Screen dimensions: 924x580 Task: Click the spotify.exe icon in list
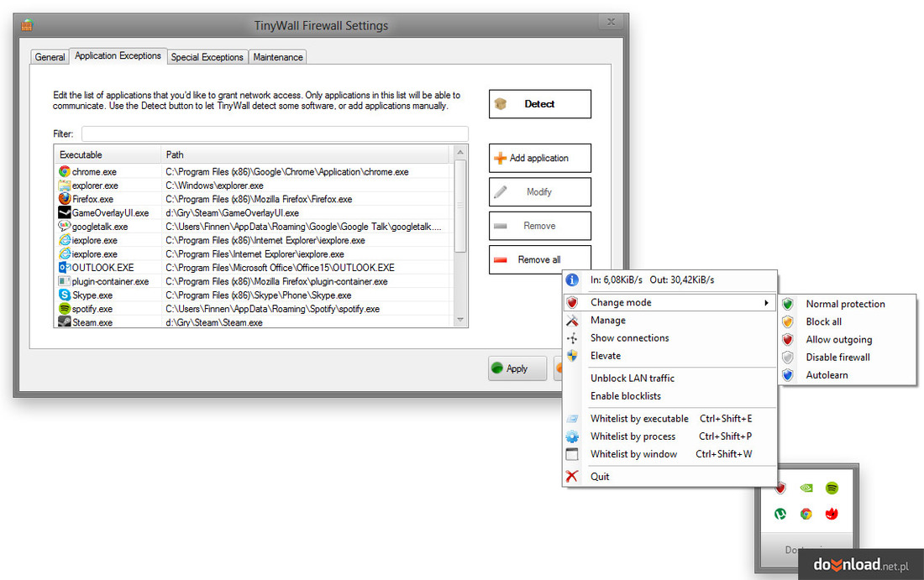click(64, 309)
